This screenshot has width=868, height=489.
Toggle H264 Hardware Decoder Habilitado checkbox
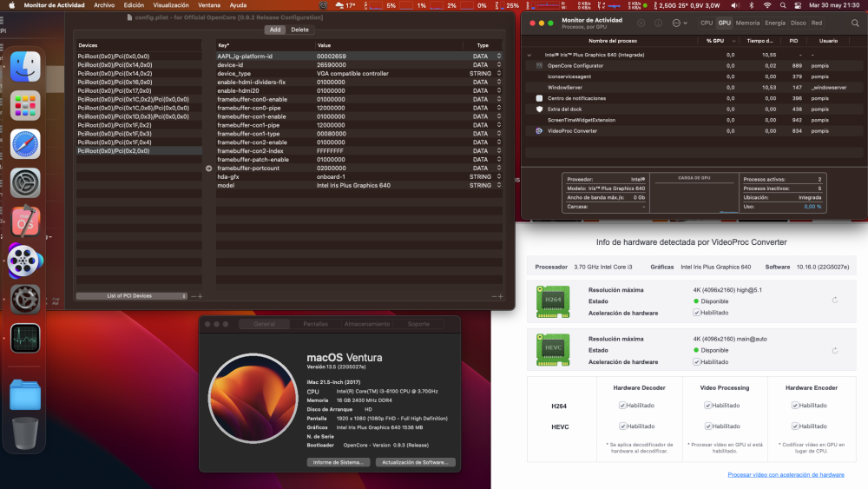[622, 406]
